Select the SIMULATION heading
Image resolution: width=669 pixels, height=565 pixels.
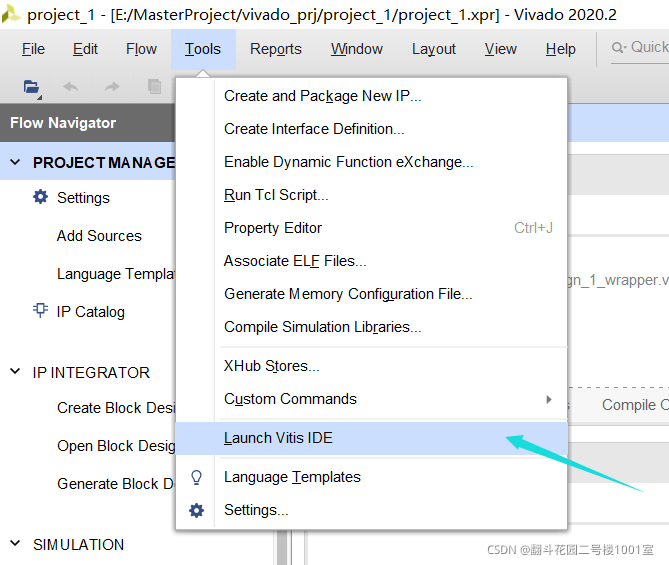point(79,545)
